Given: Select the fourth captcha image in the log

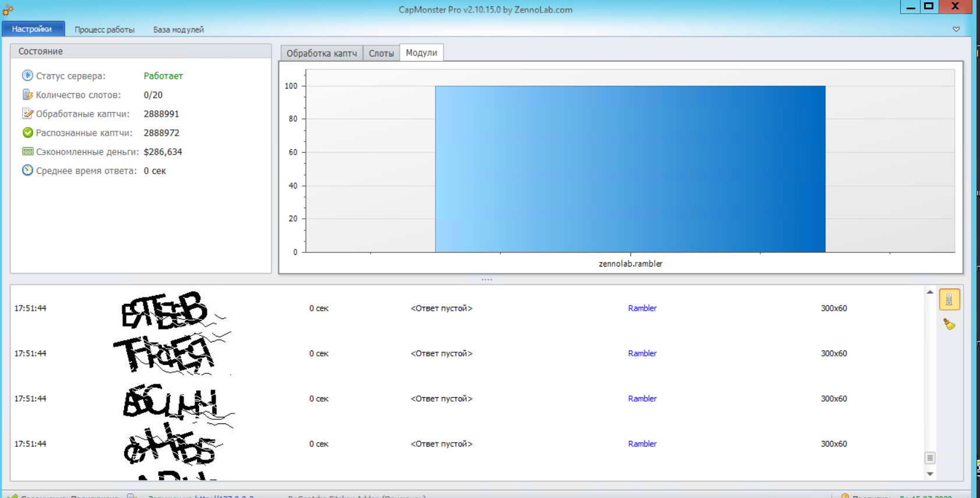Looking at the screenshot, I should click(172, 444).
